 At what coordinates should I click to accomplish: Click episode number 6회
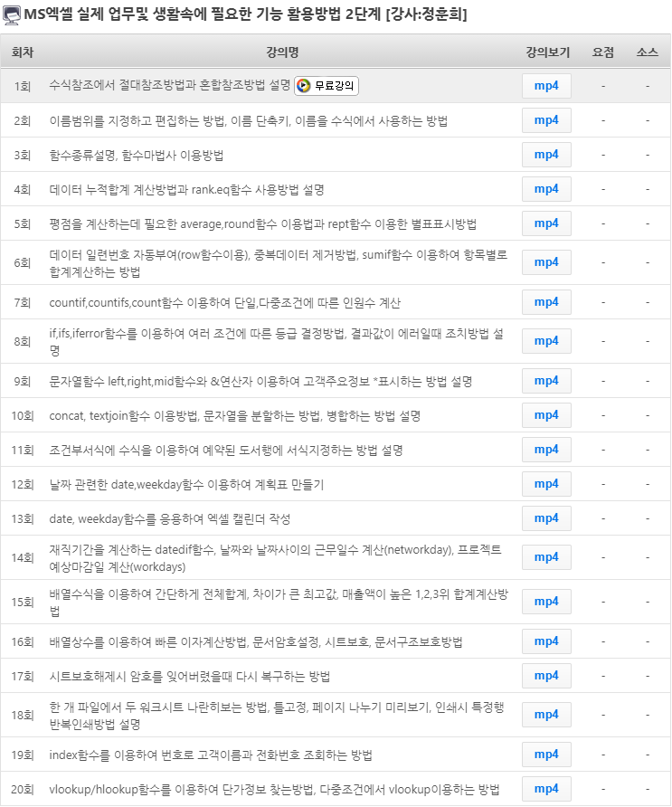coord(22,263)
